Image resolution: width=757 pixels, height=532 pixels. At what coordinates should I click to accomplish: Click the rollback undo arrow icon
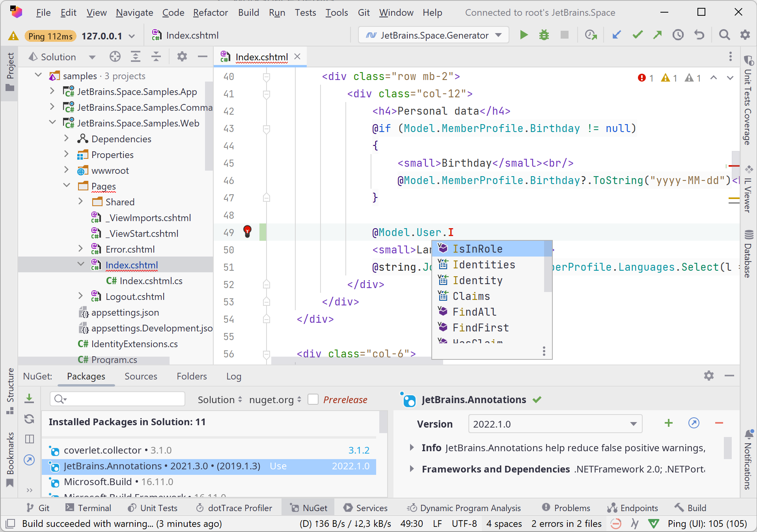click(699, 35)
